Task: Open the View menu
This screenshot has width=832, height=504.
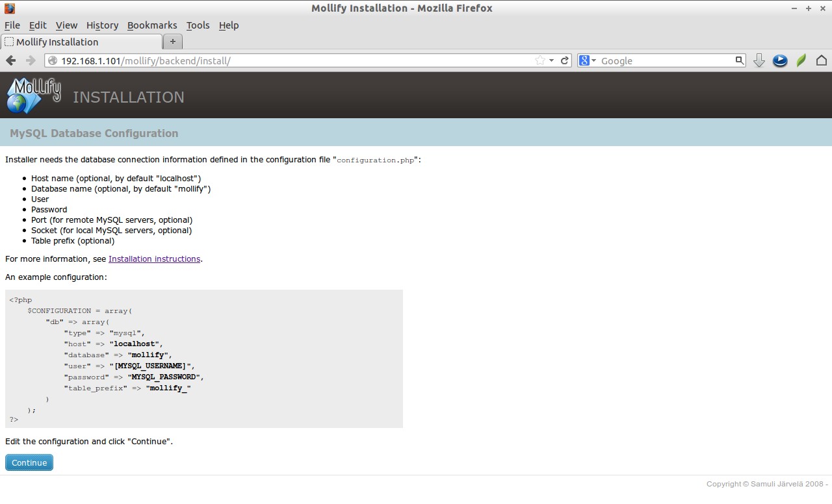Action: [66, 25]
